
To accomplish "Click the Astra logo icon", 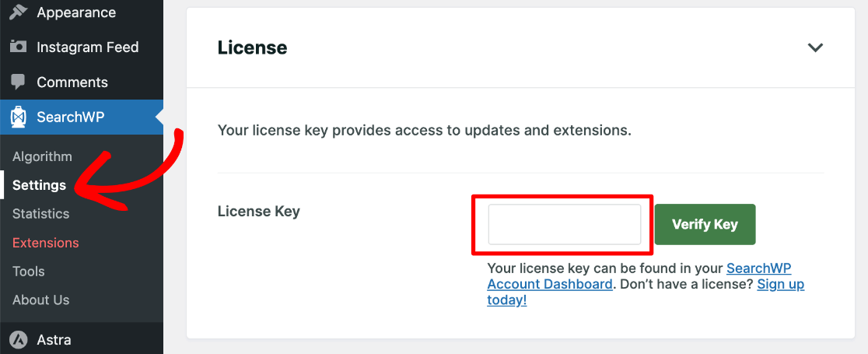I will pos(19,340).
